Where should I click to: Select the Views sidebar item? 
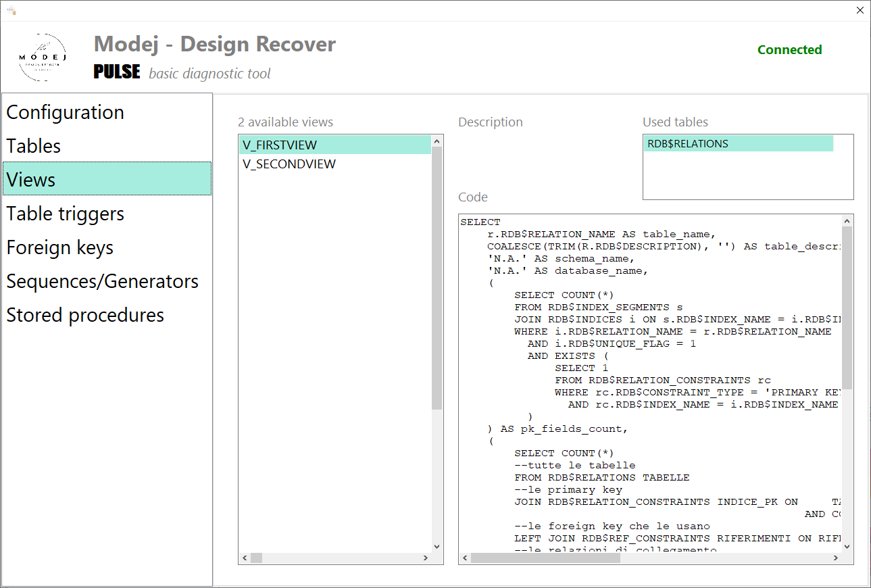click(x=107, y=179)
